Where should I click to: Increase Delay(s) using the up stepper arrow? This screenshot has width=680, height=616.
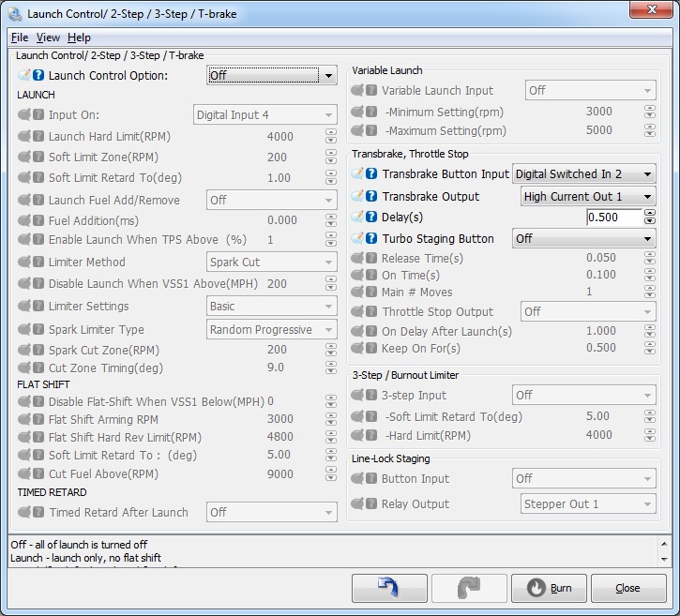(x=650, y=214)
